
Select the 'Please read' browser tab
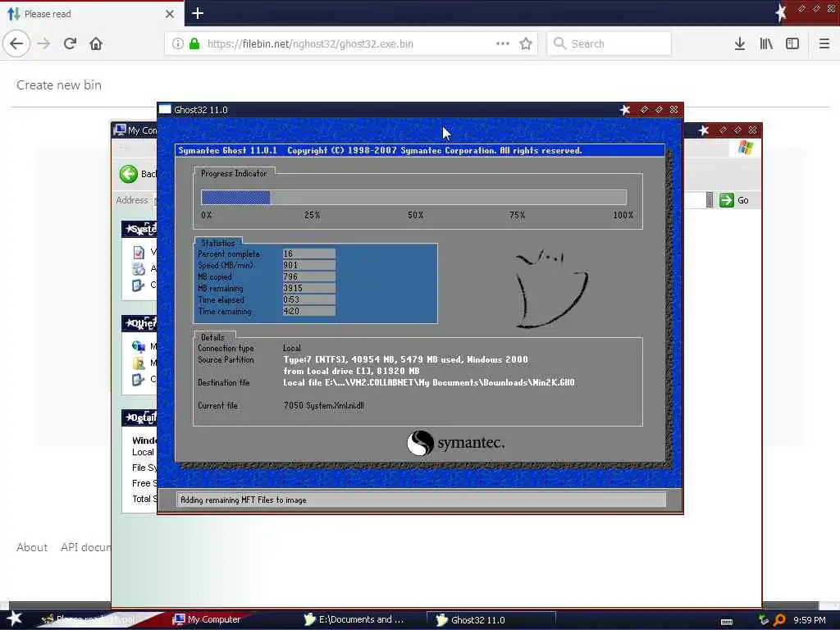click(92, 14)
